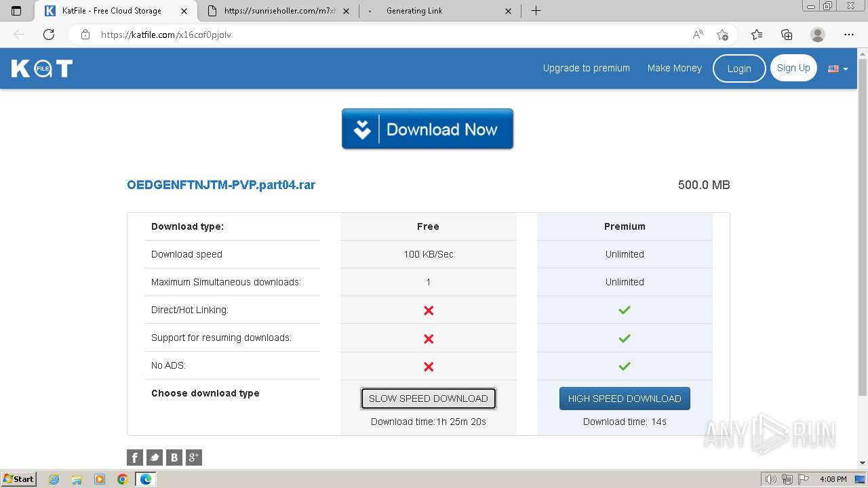
Task: Open File Explorer from the taskbar
Action: pyautogui.click(x=77, y=479)
